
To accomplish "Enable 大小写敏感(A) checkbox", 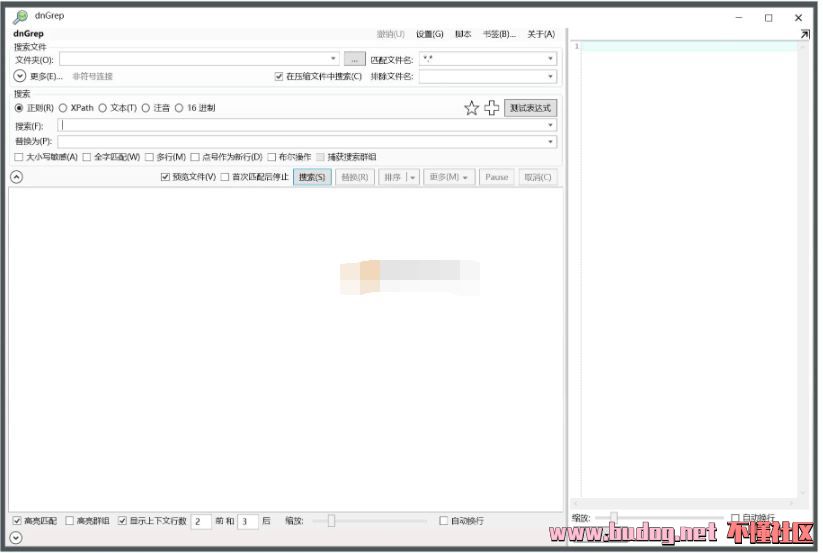I will pyautogui.click(x=19, y=157).
